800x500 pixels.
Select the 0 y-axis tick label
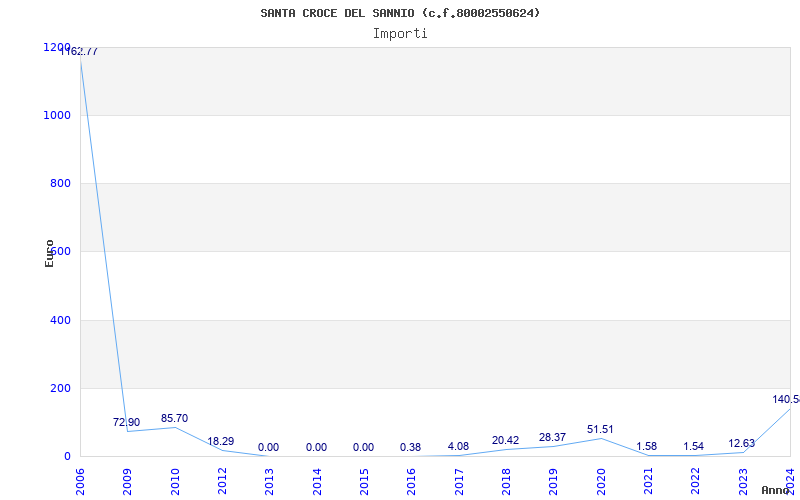tap(67, 456)
